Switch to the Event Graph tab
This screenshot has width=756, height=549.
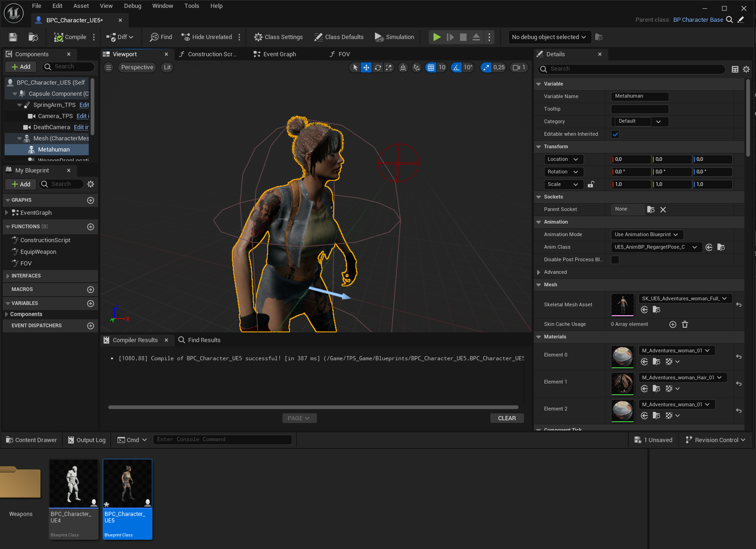(x=275, y=54)
